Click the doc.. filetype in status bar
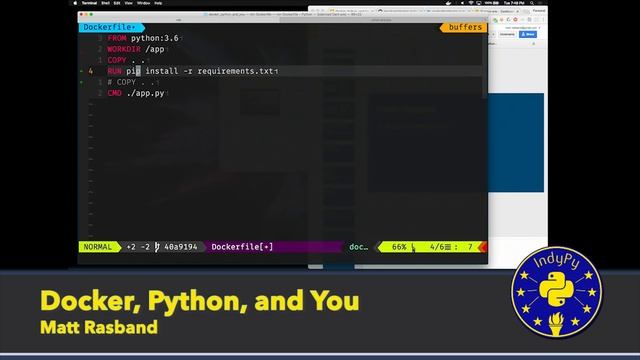 point(358,247)
